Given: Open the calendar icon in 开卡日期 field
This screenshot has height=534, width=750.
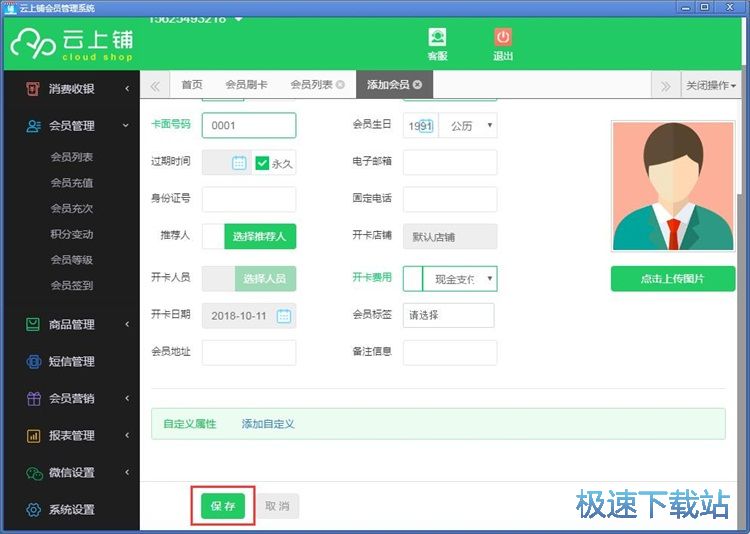Looking at the screenshot, I should click(x=283, y=316).
